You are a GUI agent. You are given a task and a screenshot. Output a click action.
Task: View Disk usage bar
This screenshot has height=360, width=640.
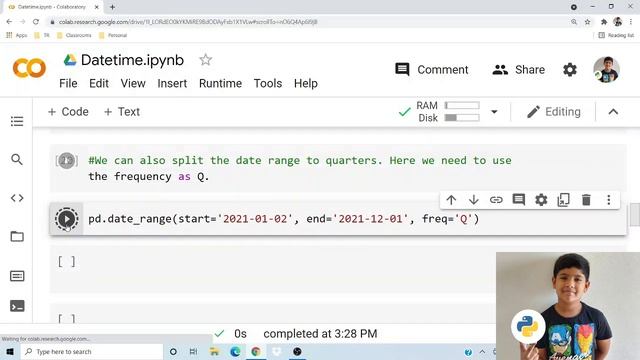tap(462, 118)
